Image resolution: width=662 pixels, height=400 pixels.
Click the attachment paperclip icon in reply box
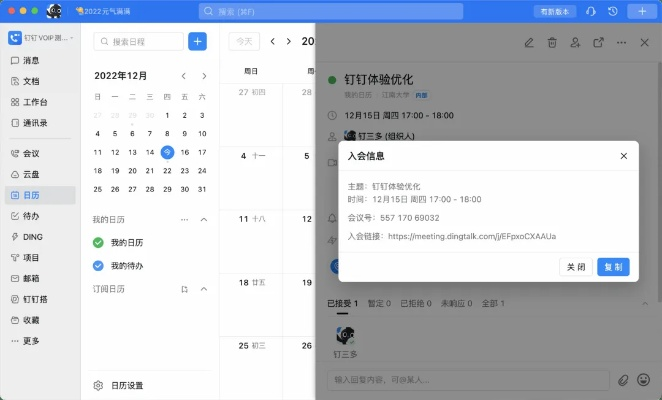623,380
